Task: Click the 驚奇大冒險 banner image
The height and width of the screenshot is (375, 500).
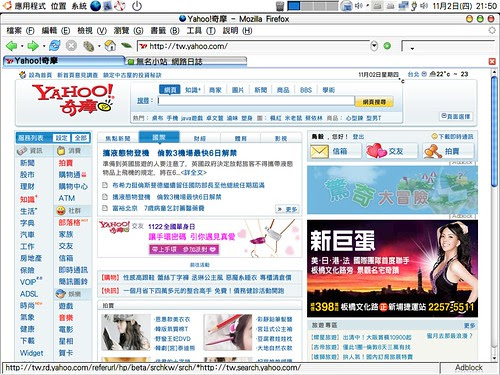Action: tap(392, 190)
